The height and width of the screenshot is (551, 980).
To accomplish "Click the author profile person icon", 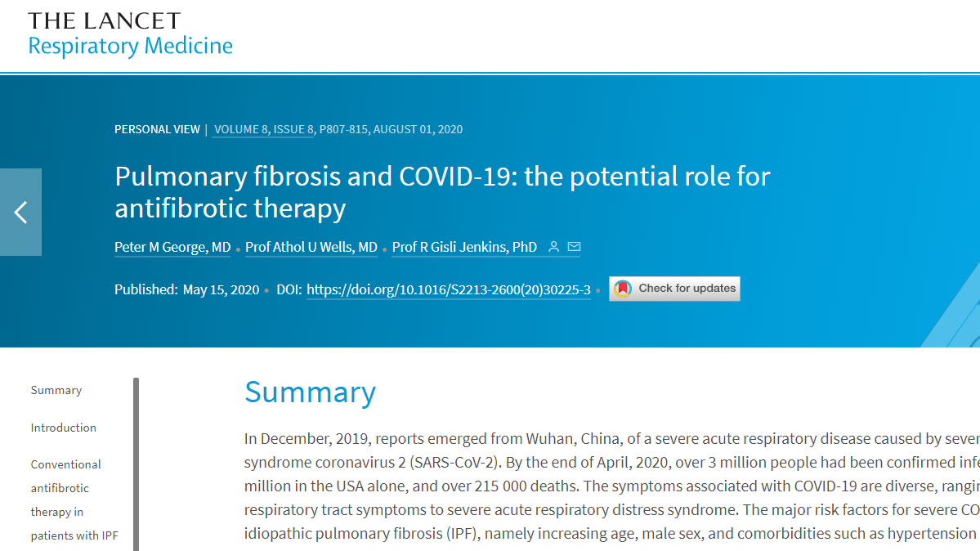I will click(x=553, y=247).
